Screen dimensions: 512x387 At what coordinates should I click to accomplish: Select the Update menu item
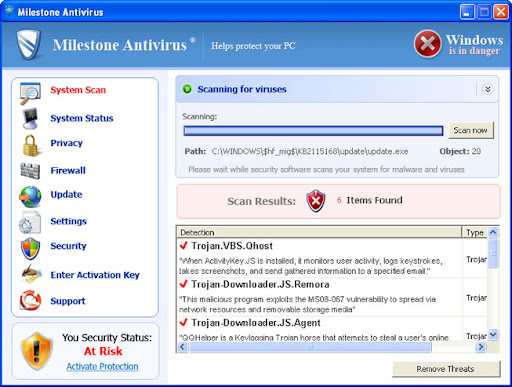[66, 194]
